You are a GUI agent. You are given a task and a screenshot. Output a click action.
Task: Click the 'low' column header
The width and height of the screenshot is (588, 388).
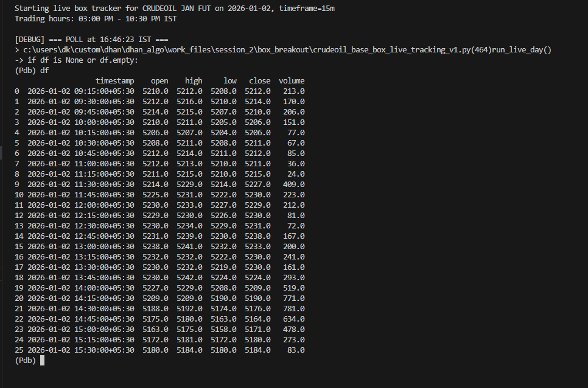(x=230, y=81)
